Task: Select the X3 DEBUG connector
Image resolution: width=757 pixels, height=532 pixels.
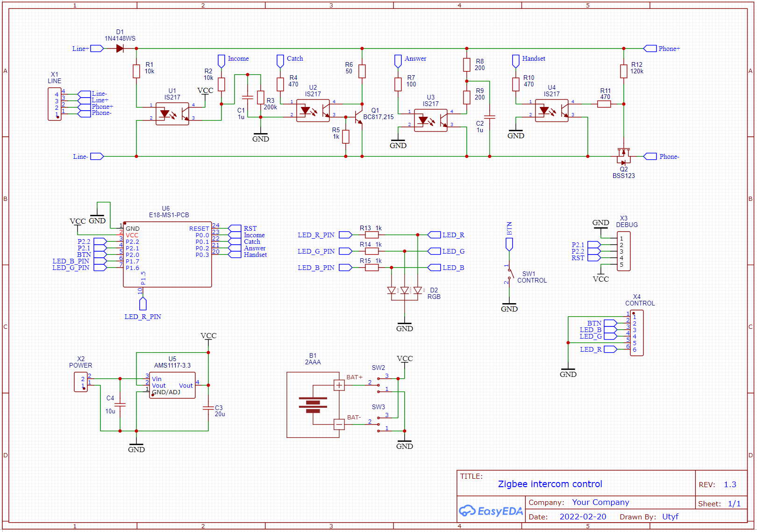Action: click(623, 251)
